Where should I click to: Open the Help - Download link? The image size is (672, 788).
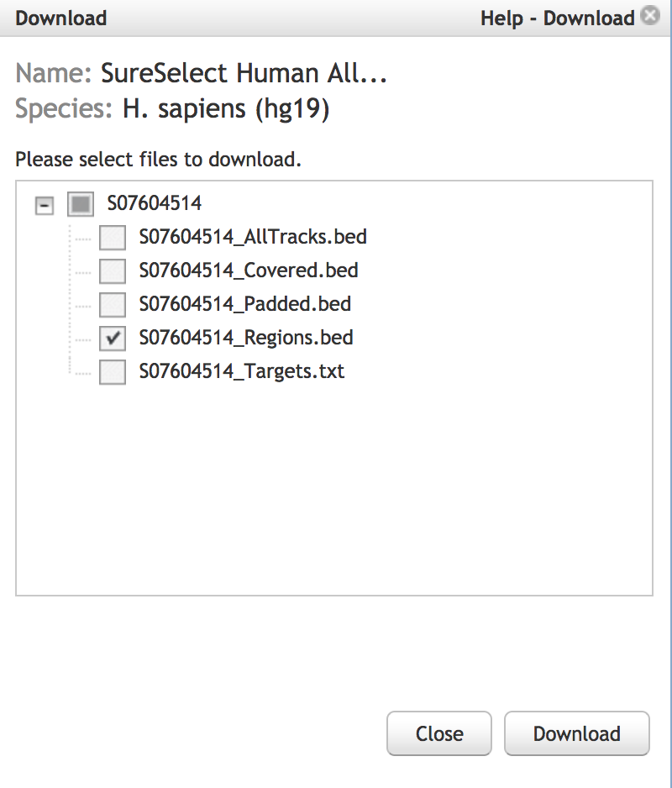click(x=558, y=18)
